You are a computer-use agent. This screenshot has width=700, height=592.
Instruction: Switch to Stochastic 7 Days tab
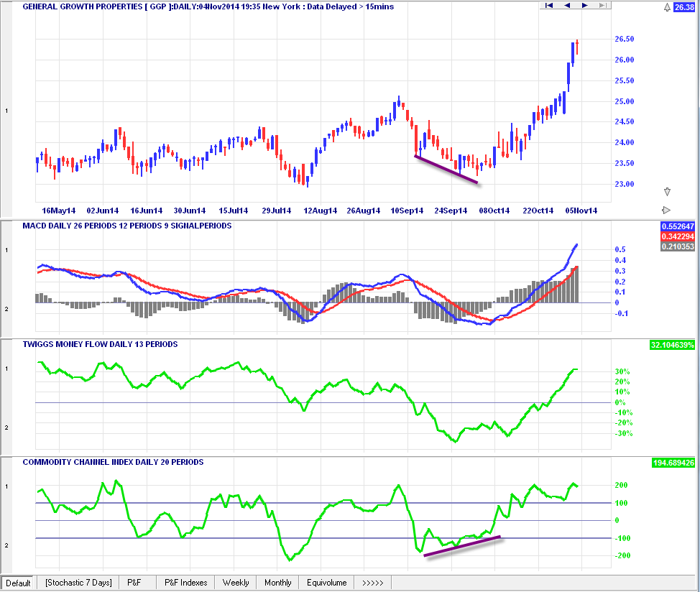[78, 583]
